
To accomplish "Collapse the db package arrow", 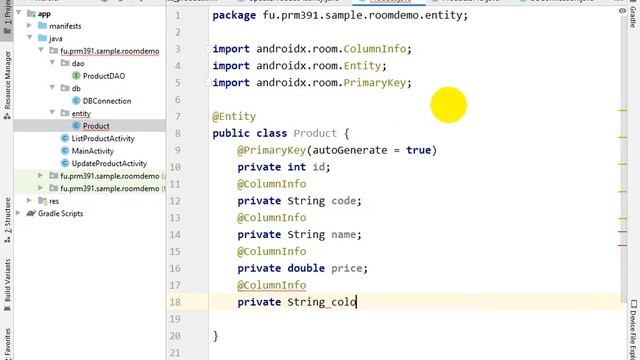I will click(52, 87).
